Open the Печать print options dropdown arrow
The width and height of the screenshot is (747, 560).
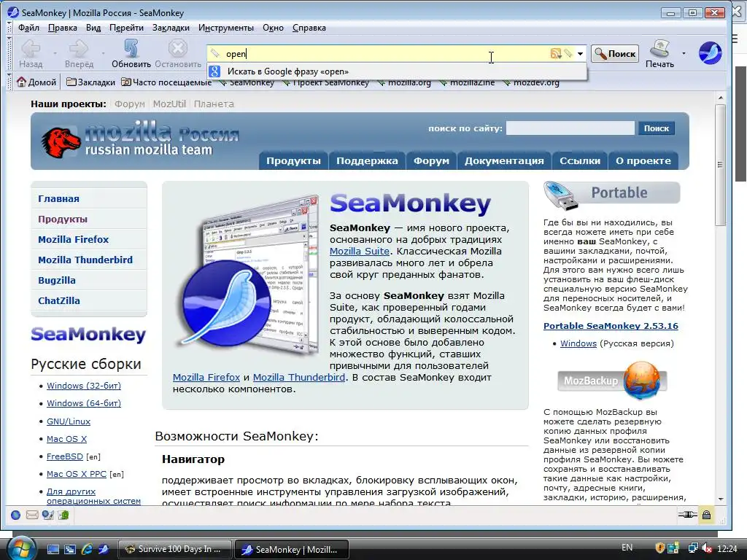(684, 52)
